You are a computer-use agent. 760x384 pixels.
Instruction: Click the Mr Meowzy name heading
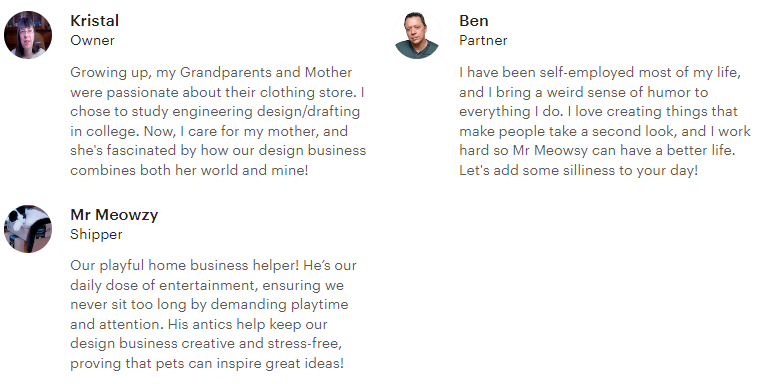tap(114, 214)
